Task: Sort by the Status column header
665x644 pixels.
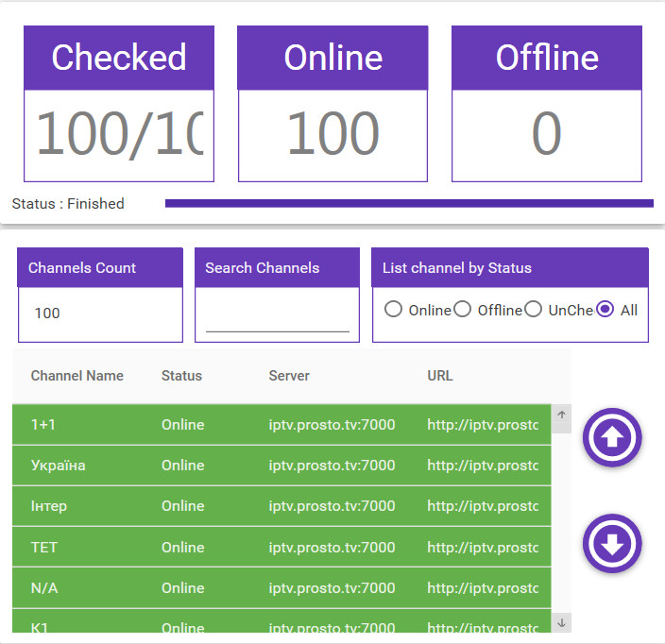Action: tap(181, 376)
